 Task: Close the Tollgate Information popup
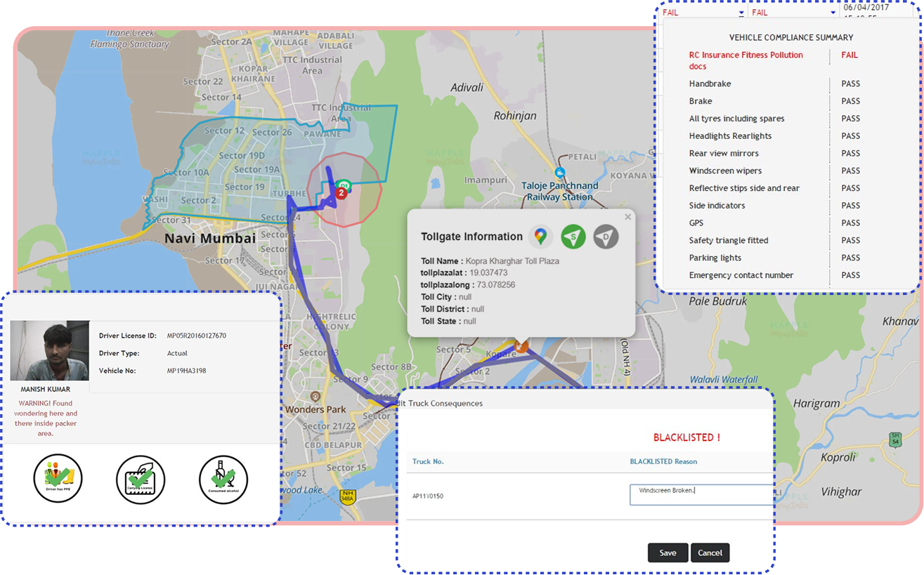[x=627, y=217]
